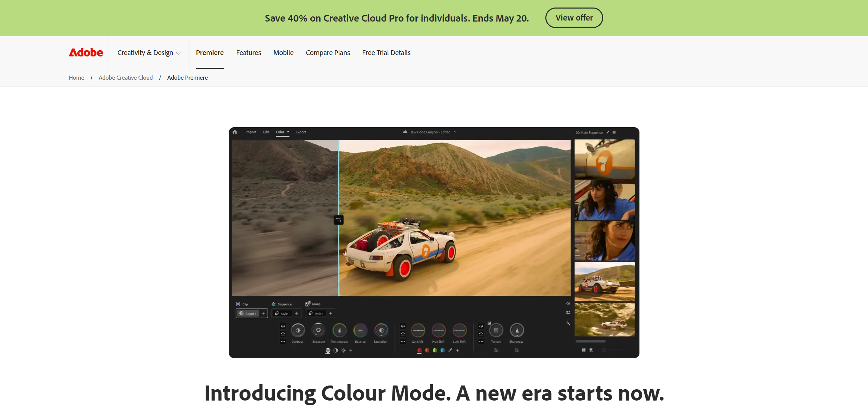
Task: Select the globe mode icon under Temperature
Action: tap(328, 350)
